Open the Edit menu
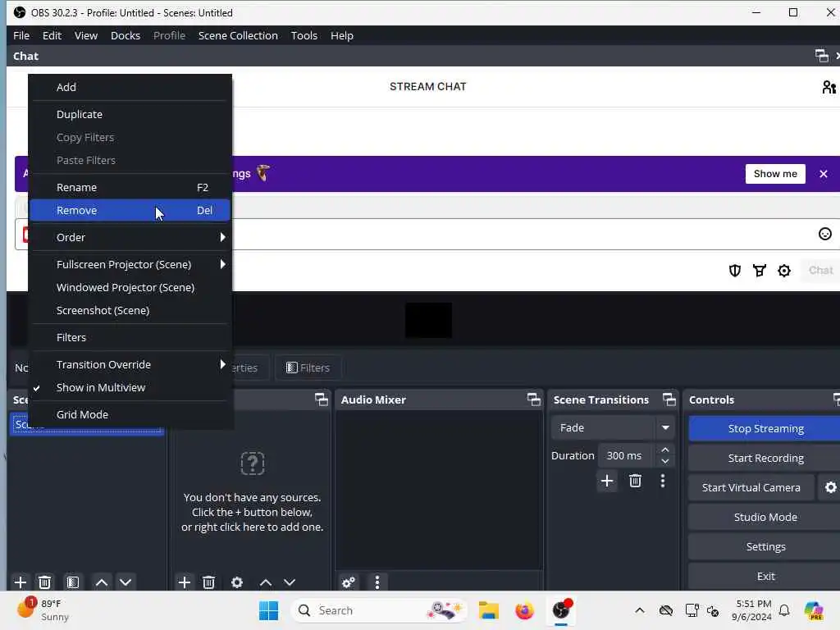The height and width of the screenshot is (630, 840). pyautogui.click(x=52, y=35)
